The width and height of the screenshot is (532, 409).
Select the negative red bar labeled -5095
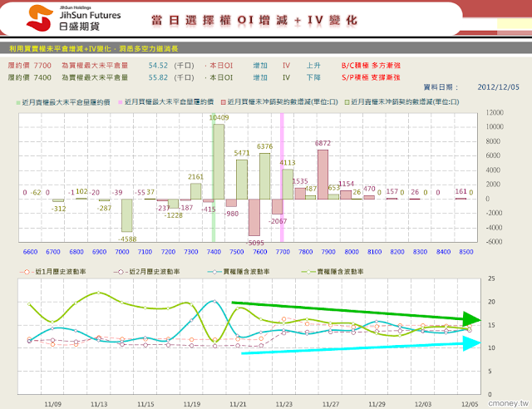[254, 217]
